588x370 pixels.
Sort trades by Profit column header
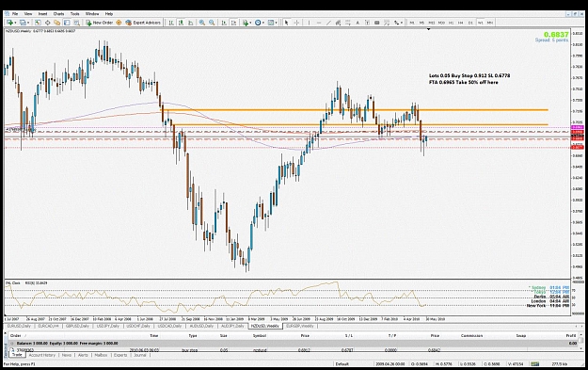(571, 335)
